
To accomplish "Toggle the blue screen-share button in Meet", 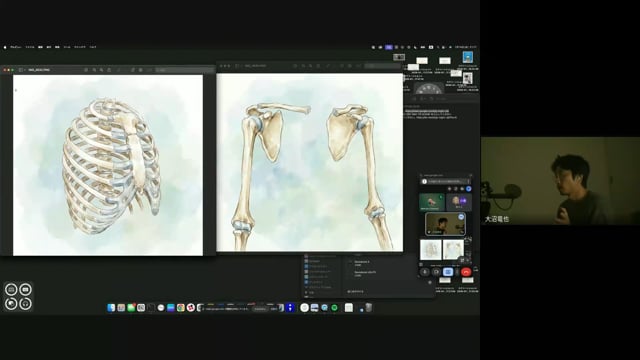I will tap(448, 272).
